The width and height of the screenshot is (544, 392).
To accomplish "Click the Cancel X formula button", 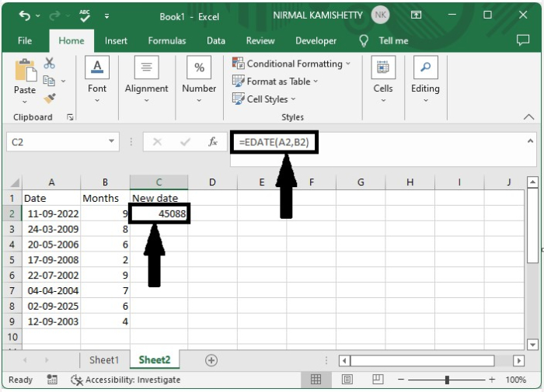I will click(x=157, y=142).
